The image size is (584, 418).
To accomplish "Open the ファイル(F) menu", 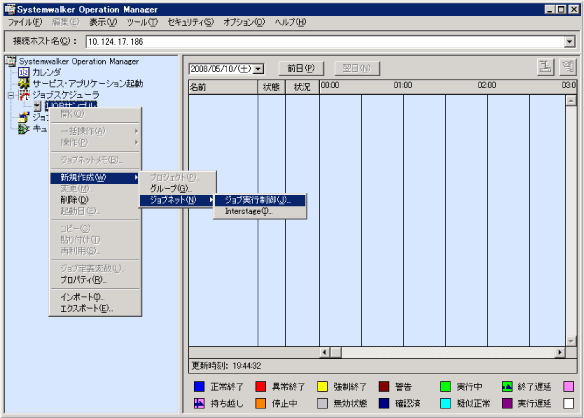I will pos(25,22).
